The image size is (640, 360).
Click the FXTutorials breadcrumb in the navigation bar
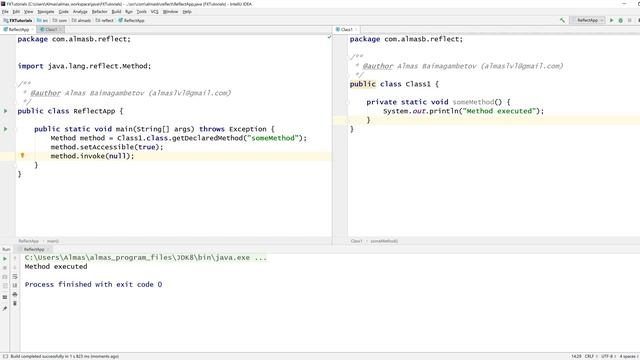[18, 20]
